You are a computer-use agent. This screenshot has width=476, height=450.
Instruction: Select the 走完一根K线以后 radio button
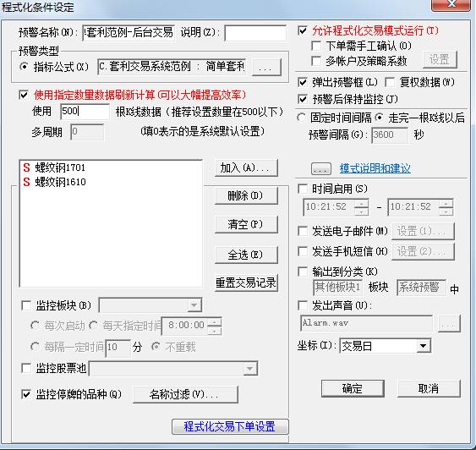(379, 118)
